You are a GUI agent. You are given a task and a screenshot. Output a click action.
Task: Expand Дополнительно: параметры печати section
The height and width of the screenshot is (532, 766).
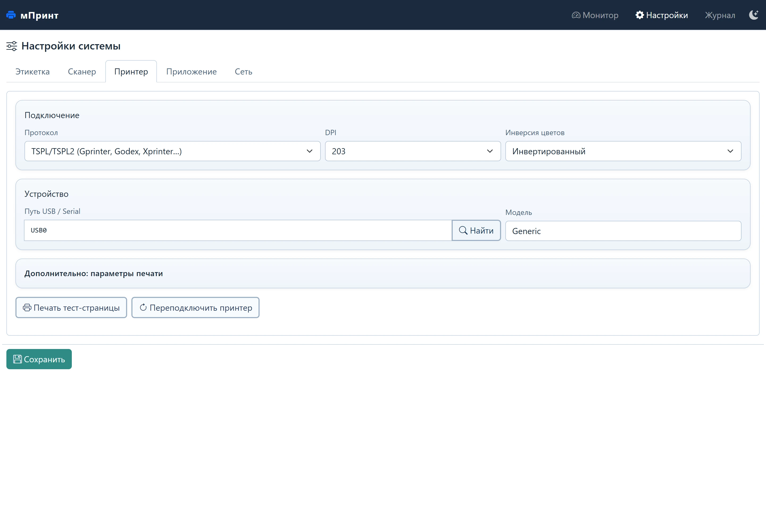[383, 274]
